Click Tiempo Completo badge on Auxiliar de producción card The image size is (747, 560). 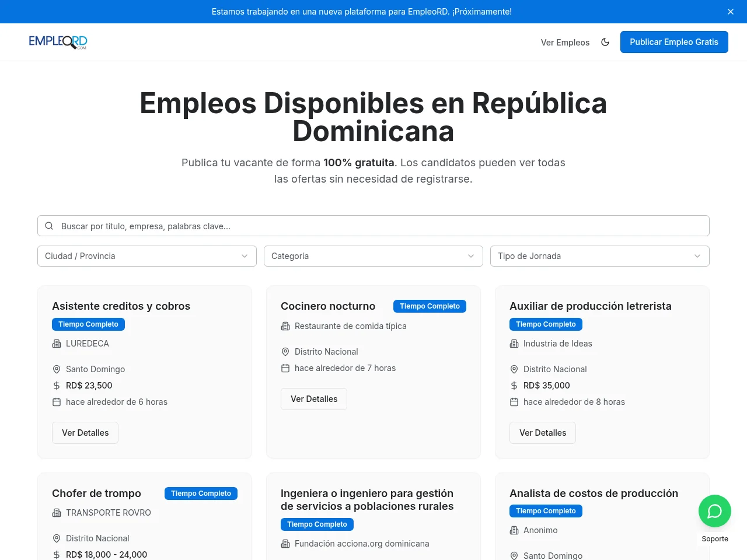tap(546, 324)
